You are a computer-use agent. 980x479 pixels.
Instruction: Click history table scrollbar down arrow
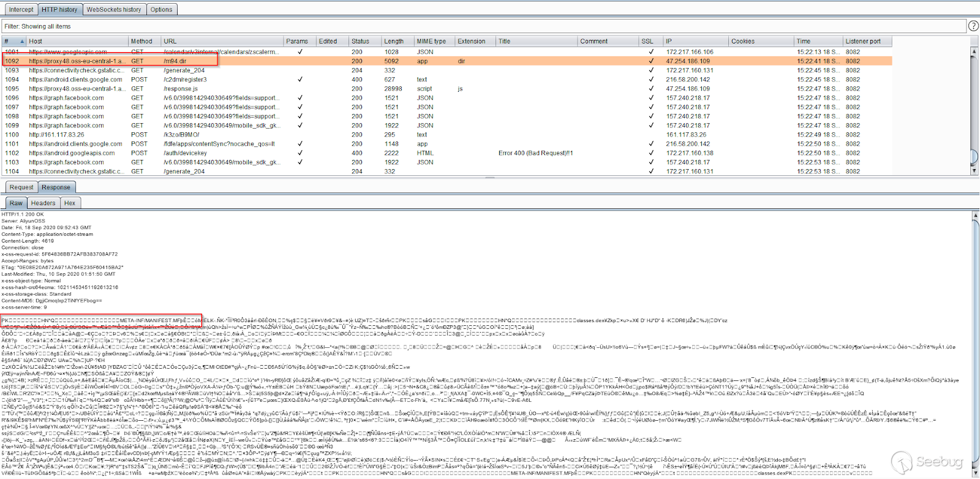974,171
